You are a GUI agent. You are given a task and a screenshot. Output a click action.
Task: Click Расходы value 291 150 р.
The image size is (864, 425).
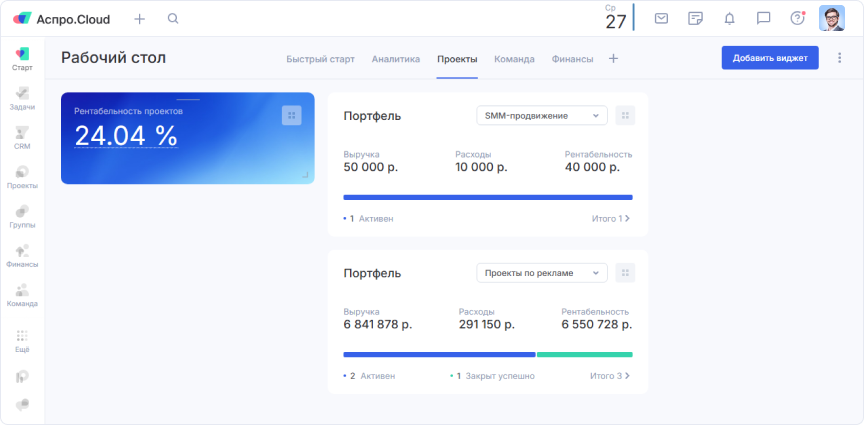pos(487,325)
